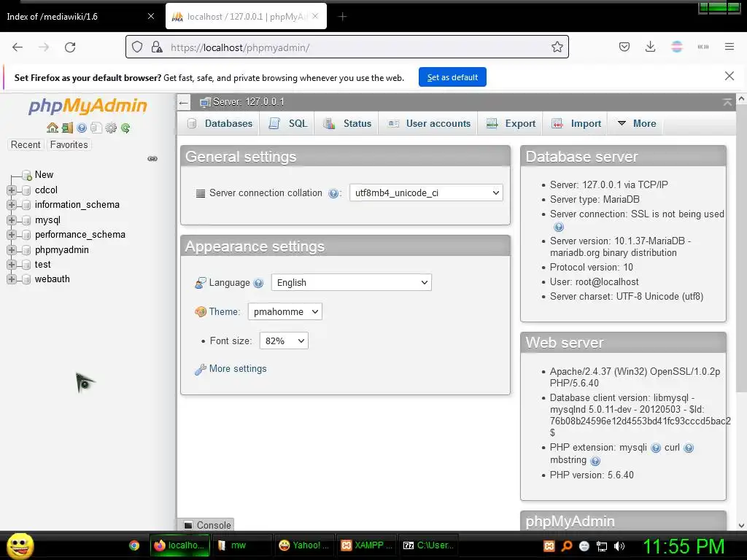Image resolution: width=747 pixels, height=560 pixels.
Task: Open the Language dropdown showing English
Action: [x=351, y=282]
